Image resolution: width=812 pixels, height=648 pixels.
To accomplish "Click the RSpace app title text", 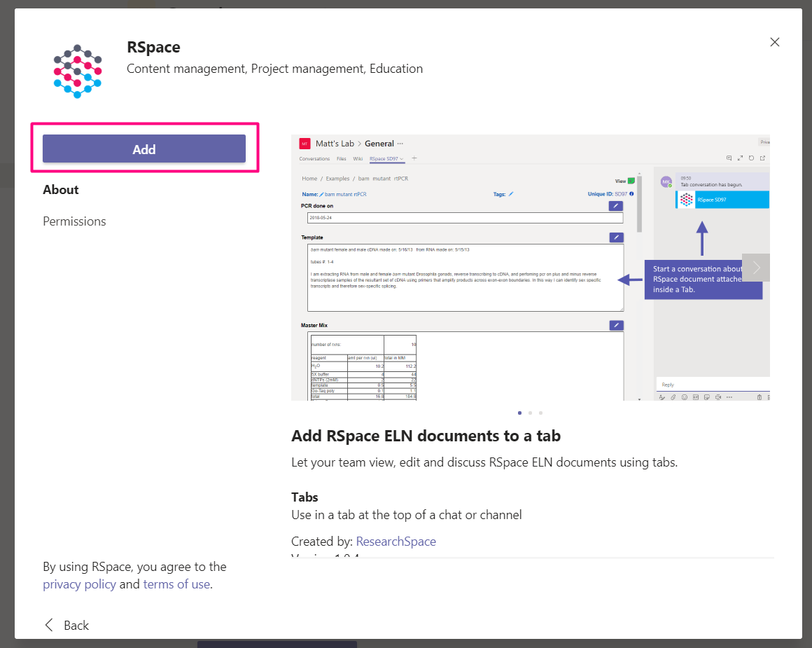I will 153,47.
